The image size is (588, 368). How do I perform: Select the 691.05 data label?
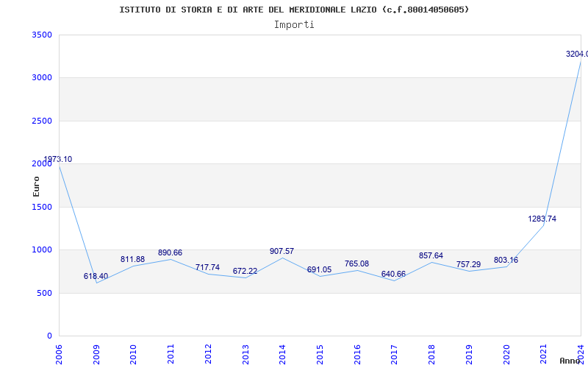click(319, 269)
